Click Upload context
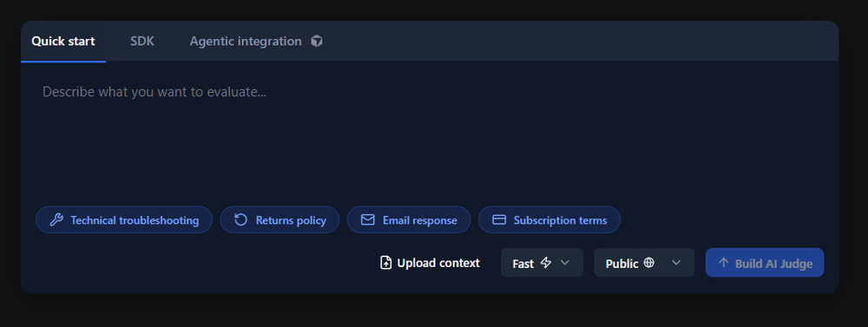The width and height of the screenshot is (868, 327). [x=430, y=263]
